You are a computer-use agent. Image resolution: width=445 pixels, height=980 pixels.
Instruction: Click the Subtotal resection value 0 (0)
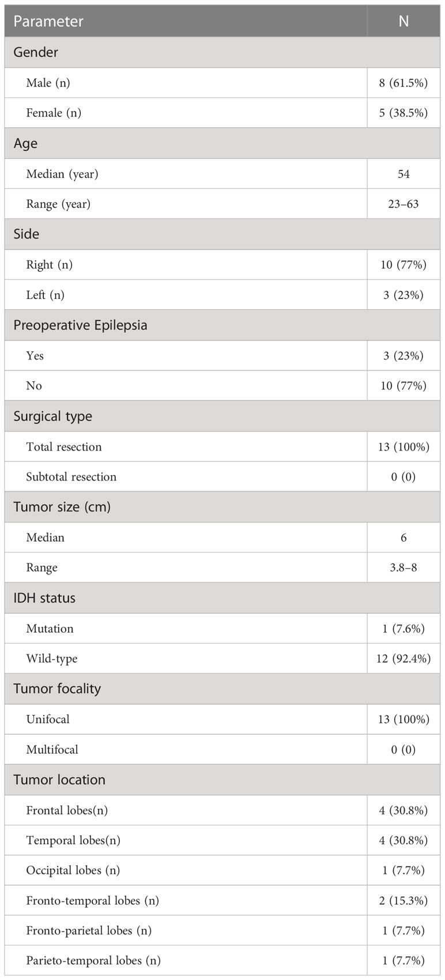(x=403, y=477)
